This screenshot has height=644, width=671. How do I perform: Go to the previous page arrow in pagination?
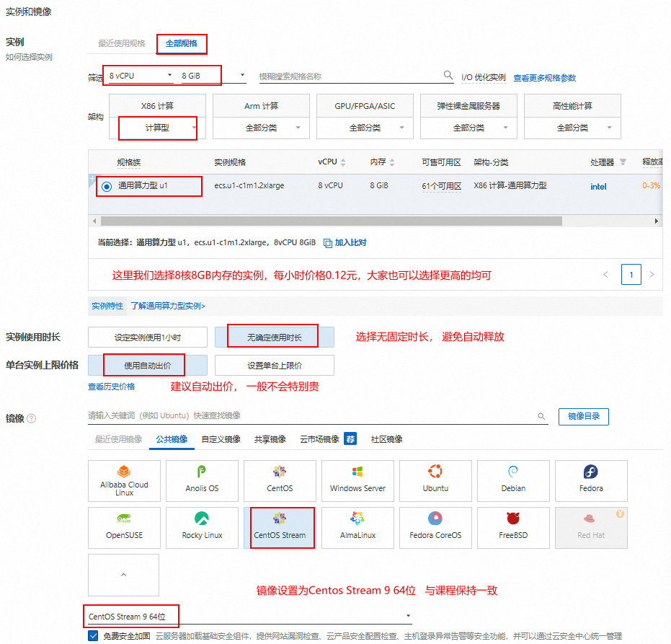605,275
